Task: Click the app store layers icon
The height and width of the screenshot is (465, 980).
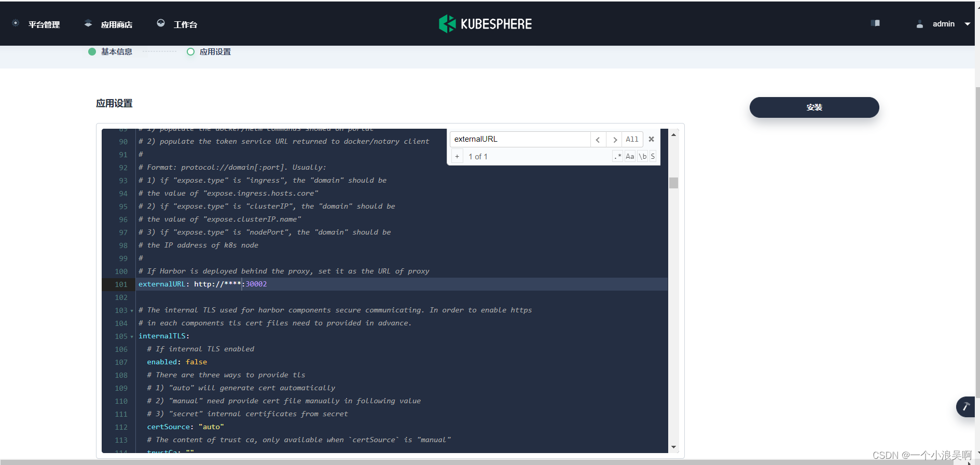Action: pos(88,23)
